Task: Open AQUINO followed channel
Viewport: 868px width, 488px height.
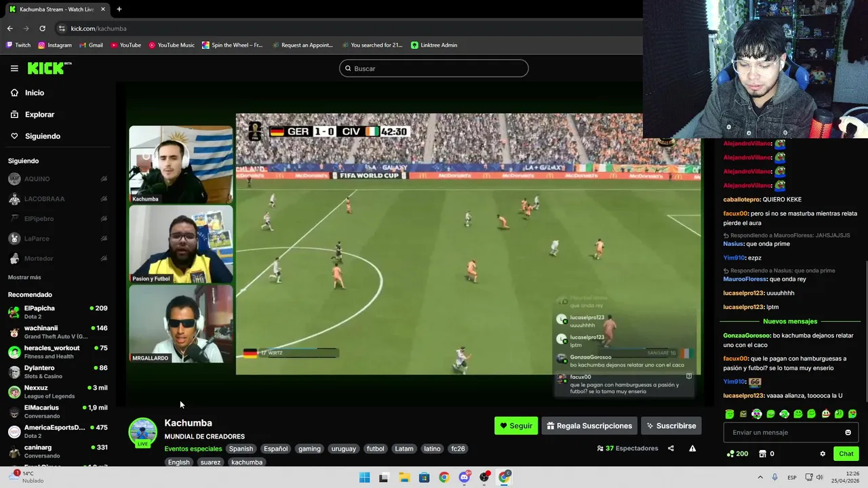Action: [x=37, y=179]
